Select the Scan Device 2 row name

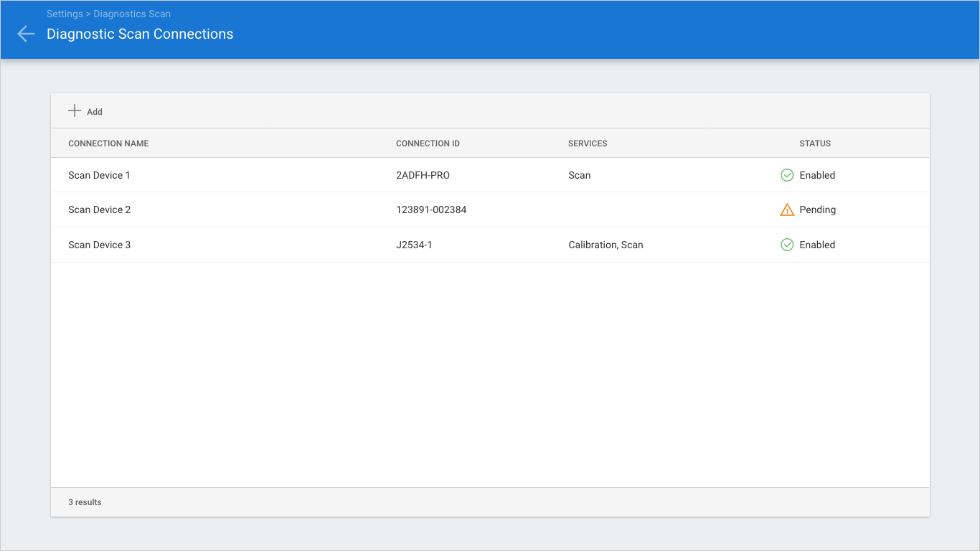(99, 209)
